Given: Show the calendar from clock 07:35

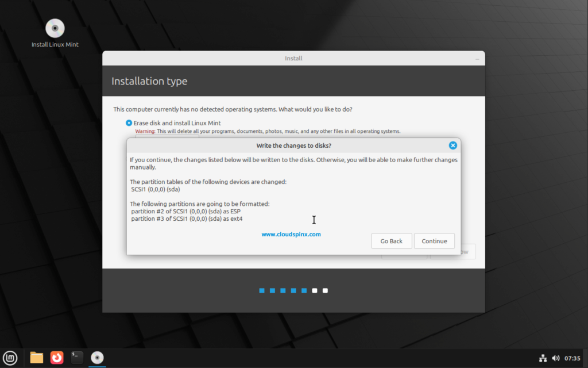Looking at the screenshot, I should pyautogui.click(x=572, y=358).
